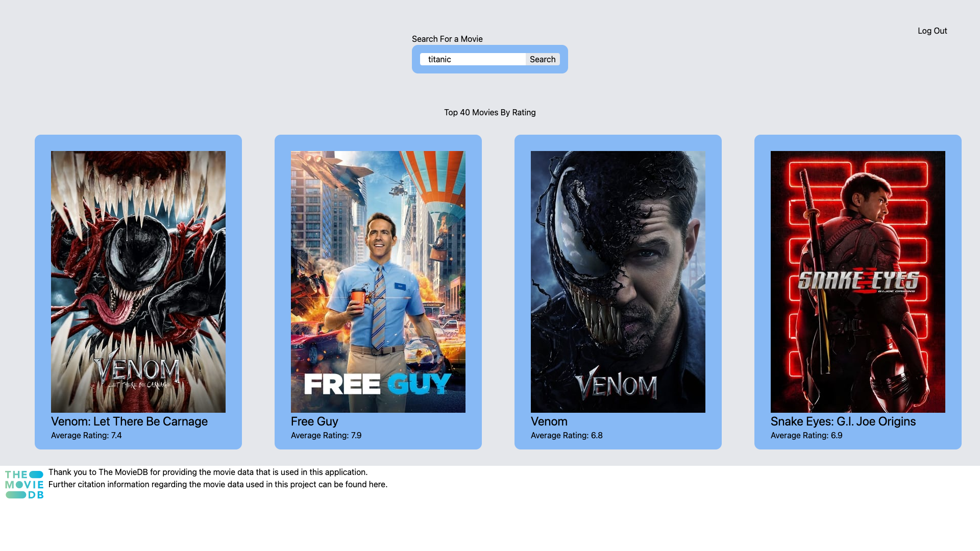
Task: Click the Log Out link
Action: [932, 31]
